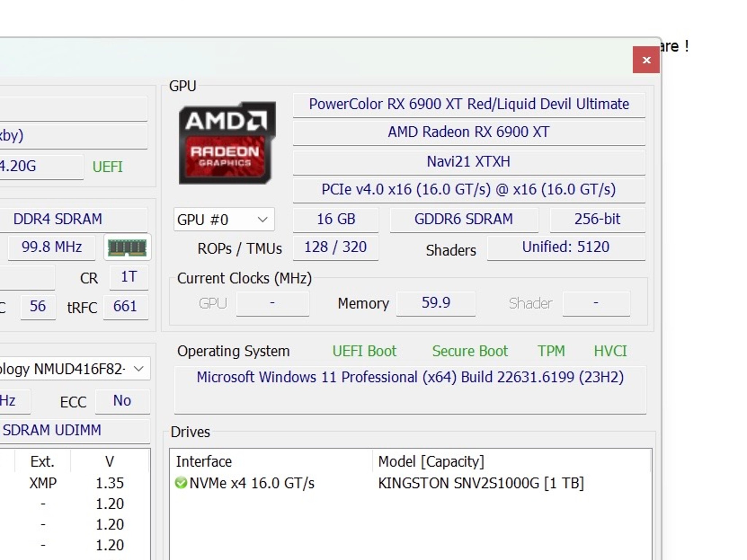
Task: Click the 59.9 memory clock value
Action: click(x=436, y=303)
